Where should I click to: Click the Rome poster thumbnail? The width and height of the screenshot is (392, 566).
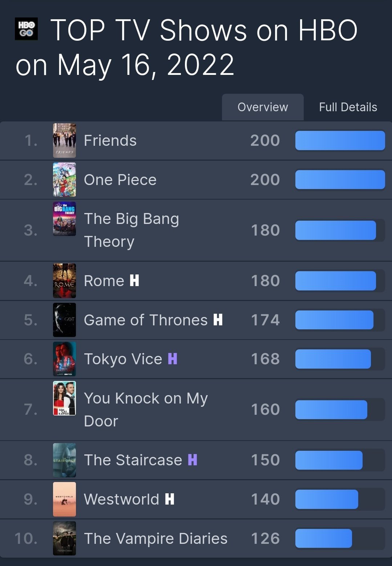[x=64, y=281]
